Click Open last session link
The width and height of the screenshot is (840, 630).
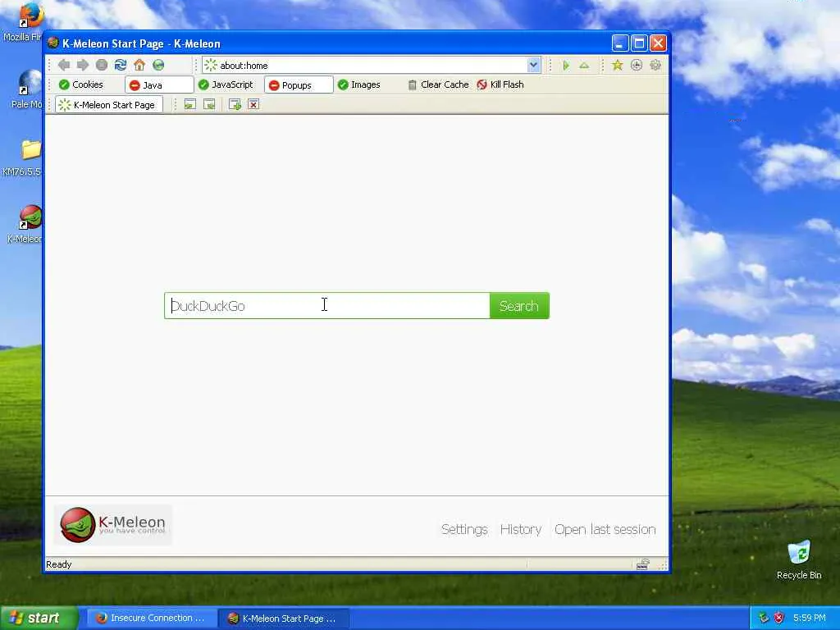pyautogui.click(x=605, y=529)
